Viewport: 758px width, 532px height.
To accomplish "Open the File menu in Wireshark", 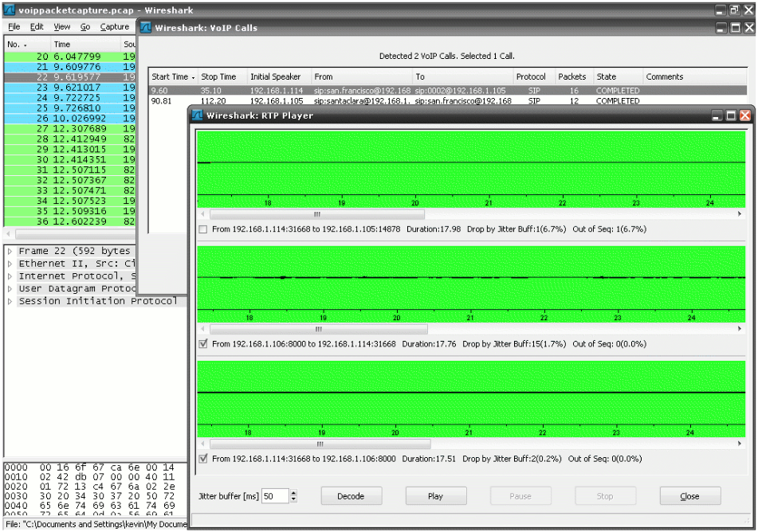I will [x=14, y=26].
